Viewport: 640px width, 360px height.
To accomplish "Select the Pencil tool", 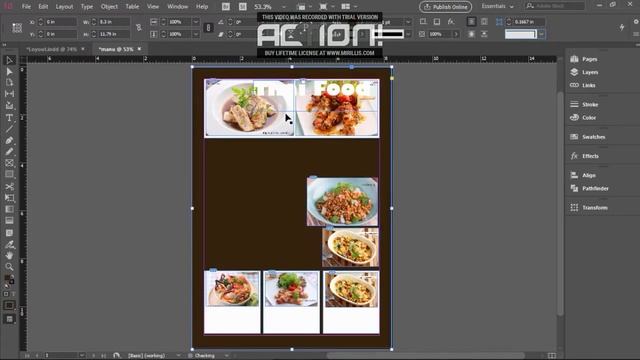I will pos(9,152).
